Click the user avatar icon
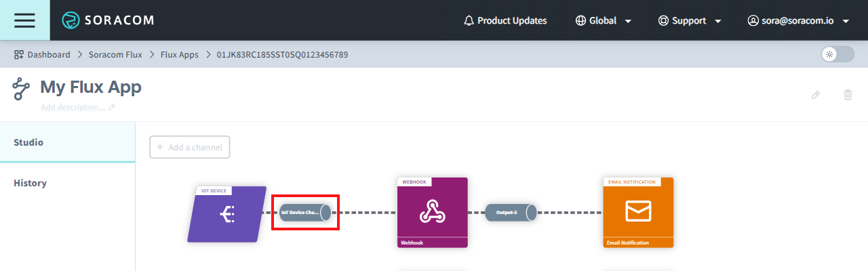This screenshot has width=868, height=271. click(753, 20)
